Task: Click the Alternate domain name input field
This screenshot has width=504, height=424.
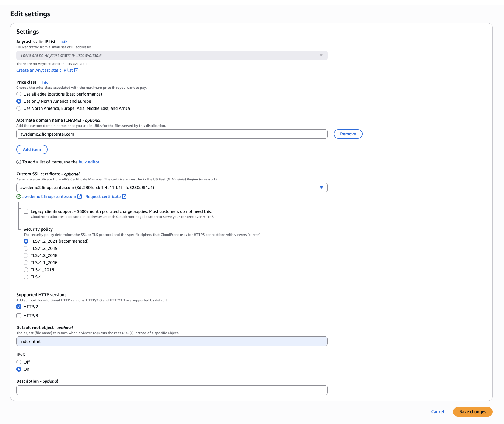Action: 172,134
